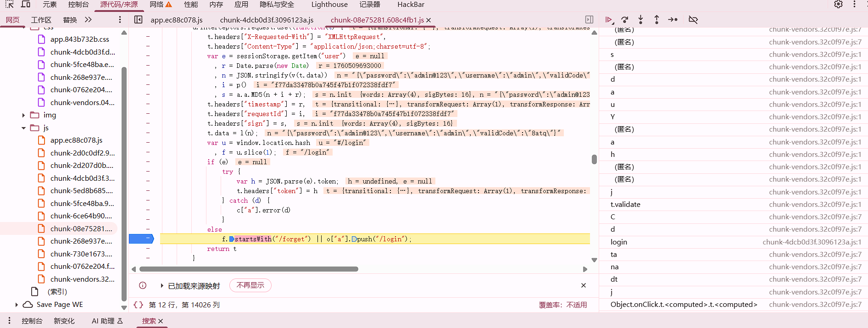This screenshot has height=328, width=868.
Task: Click the Step debugger icon
Action: point(673,20)
